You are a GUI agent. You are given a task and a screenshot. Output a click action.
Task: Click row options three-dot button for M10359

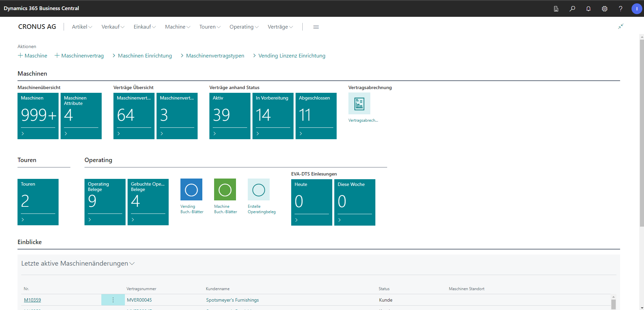[113, 300]
